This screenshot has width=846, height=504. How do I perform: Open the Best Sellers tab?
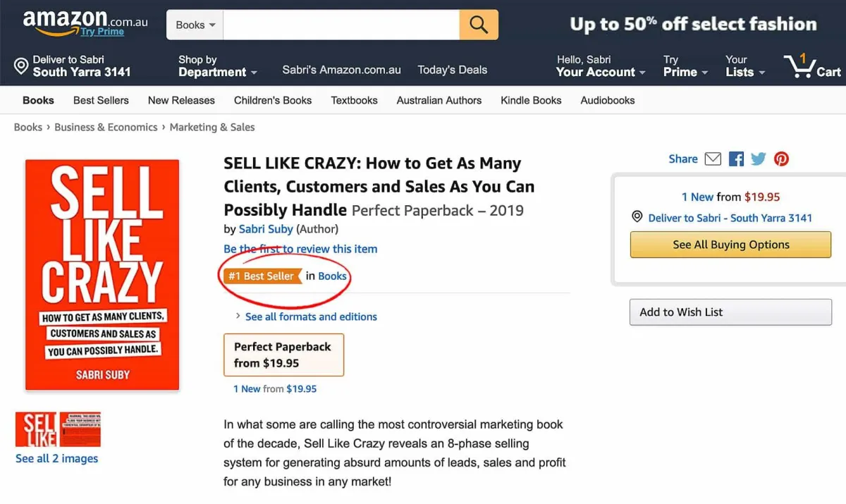pyautogui.click(x=101, y=100)
